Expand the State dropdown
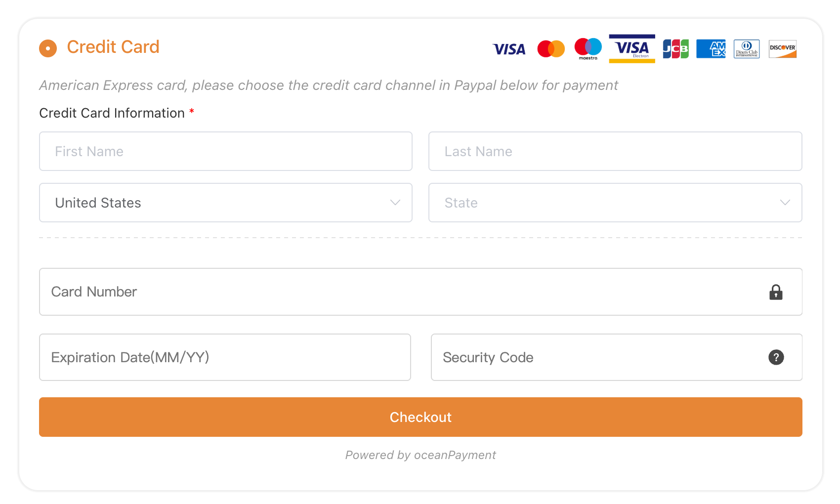Viewport: 840px width, 504px height. point(615,203)
